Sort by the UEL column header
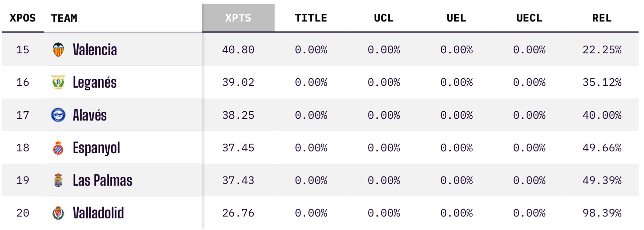The height and width of the screenshot is (230, 644). coord(456,18)
